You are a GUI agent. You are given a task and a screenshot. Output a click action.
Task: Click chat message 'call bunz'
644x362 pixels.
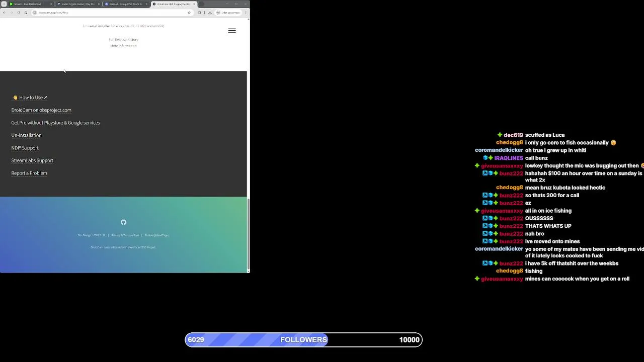coord(536,158)
